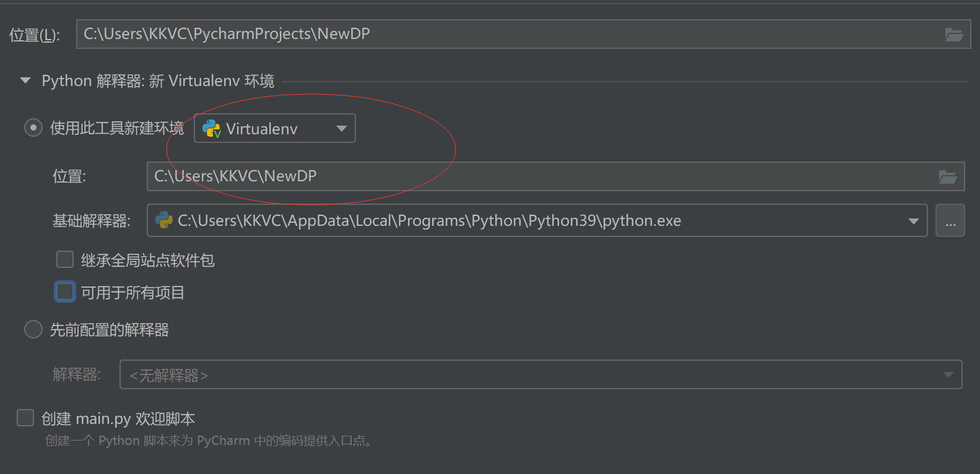Toggle create main.py welcome script checkbox

coord(25,418)
